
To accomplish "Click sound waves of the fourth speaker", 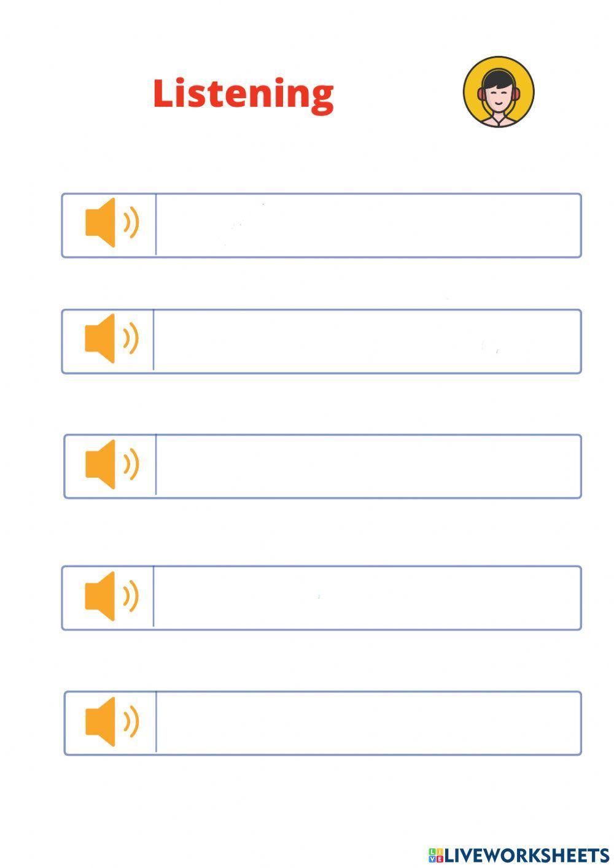I will [131, 595].
